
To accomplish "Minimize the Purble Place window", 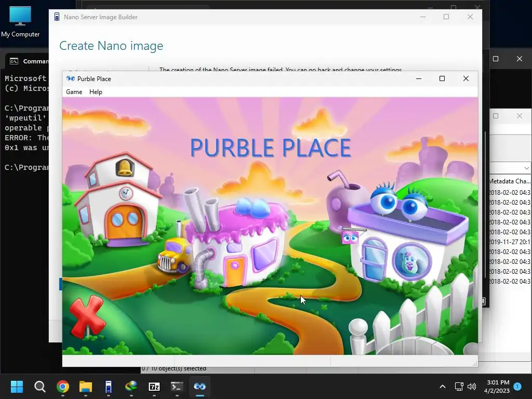I will coord(419,79).
